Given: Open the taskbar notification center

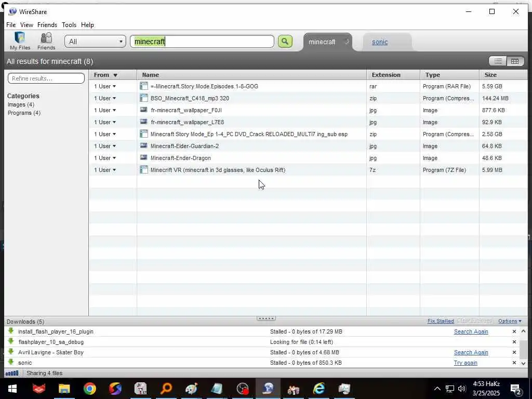Looking at the screenshot, I should click(516, 389).
